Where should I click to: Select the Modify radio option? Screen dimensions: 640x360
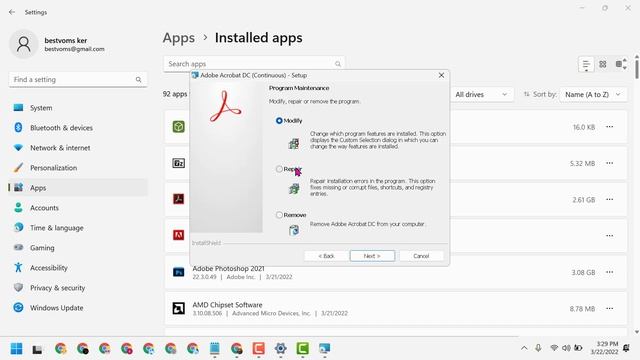coord(279,121)
